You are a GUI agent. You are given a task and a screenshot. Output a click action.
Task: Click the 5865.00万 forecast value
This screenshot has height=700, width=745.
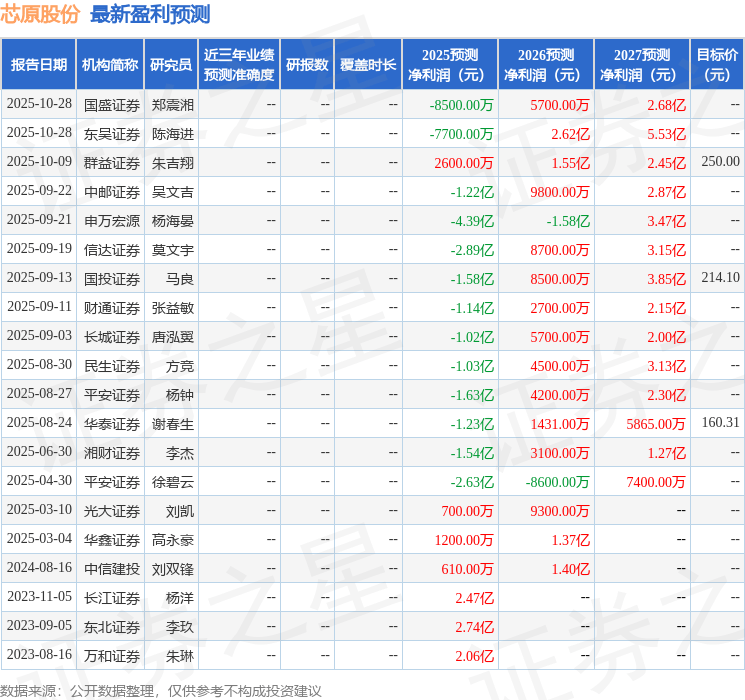[656, 424]
